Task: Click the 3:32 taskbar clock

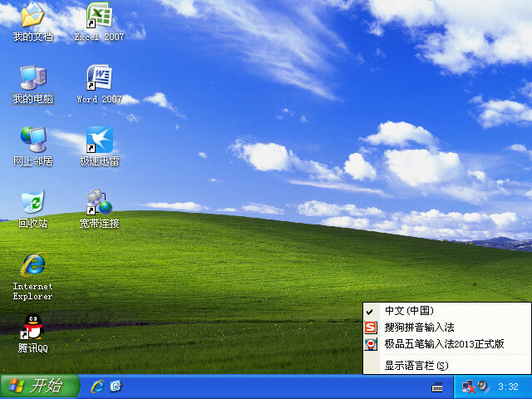Action: coord(508,387)
